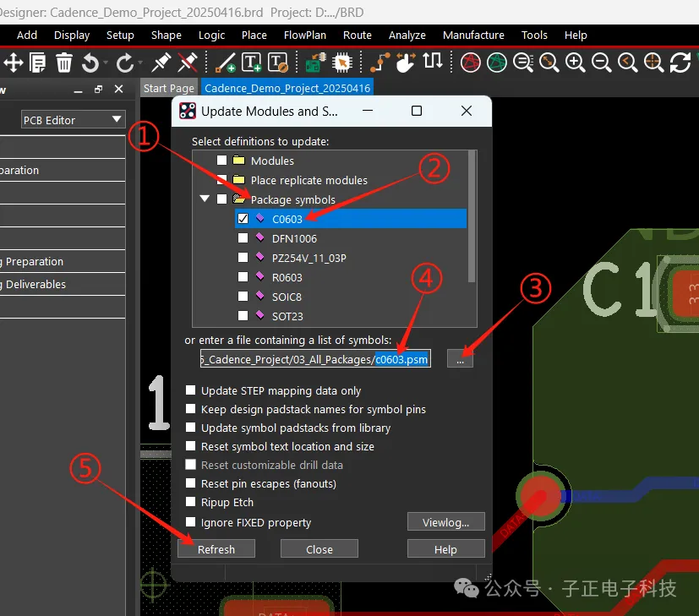This screenshot has height=616, width=699.
Task: Check the PZ254V_11_03P checkbox
Action: (x=243, y=257)
